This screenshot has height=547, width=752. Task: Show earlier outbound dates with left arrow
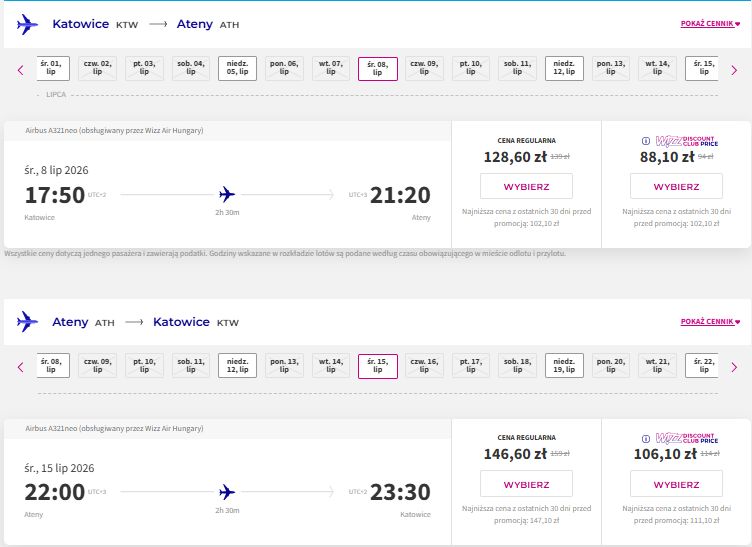tap(21, 70)
